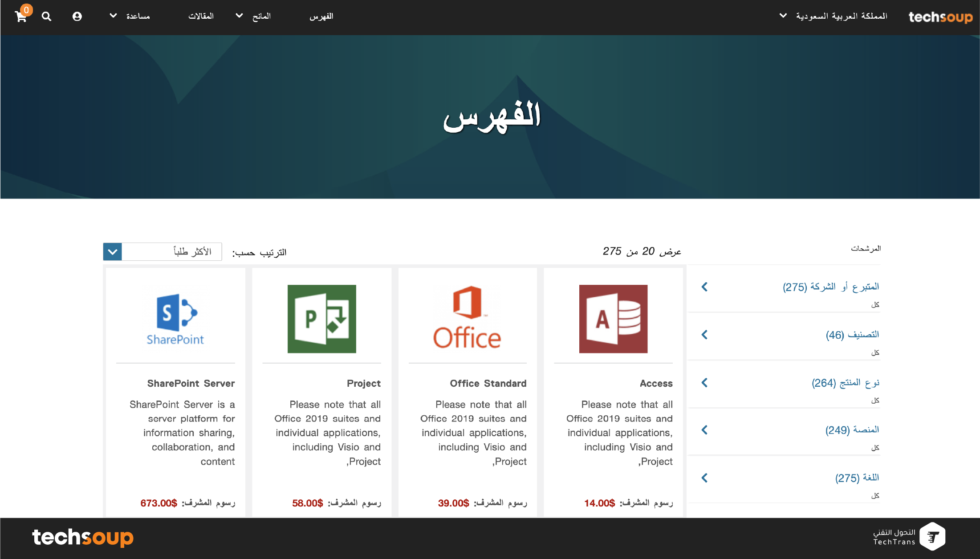The width and height of the screenshot is (980, 559).
Task: Click the search magnifier icon
Action: pyautogui.click(x=46, y=16)
